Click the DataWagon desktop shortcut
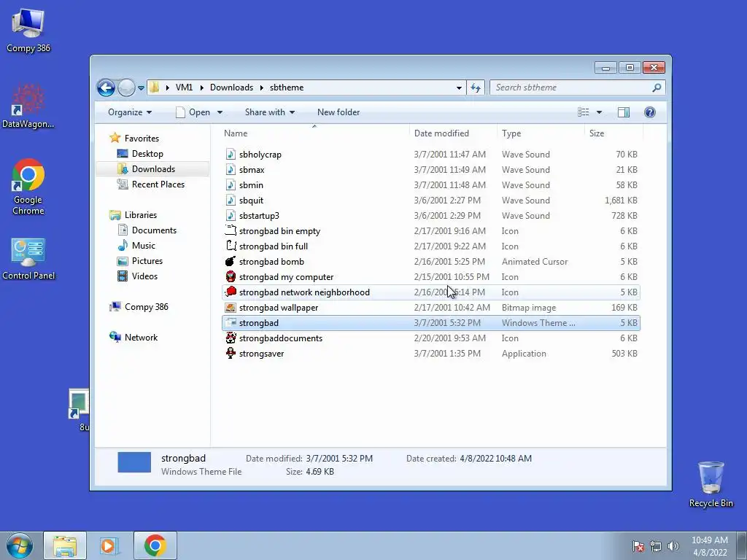747x560 pixels. tap(28, 106)
